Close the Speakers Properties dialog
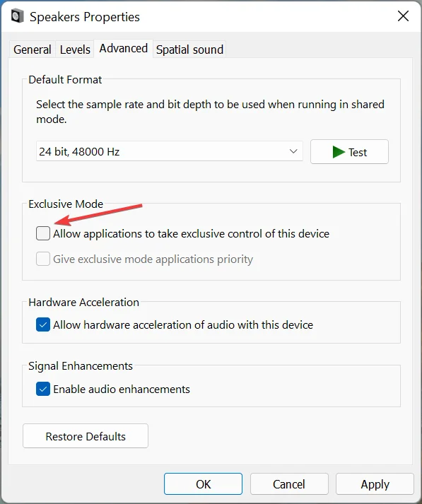Screen dimensions: 422x504 click(x=403, y=16)
